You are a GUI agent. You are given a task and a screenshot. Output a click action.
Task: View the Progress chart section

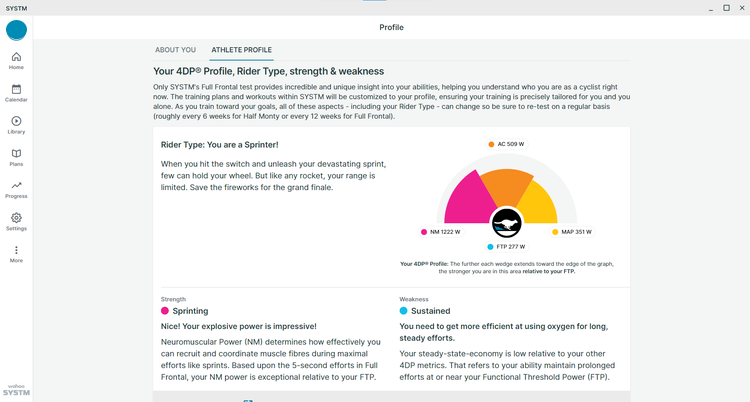pyautogui.click(x=16, y=190)
